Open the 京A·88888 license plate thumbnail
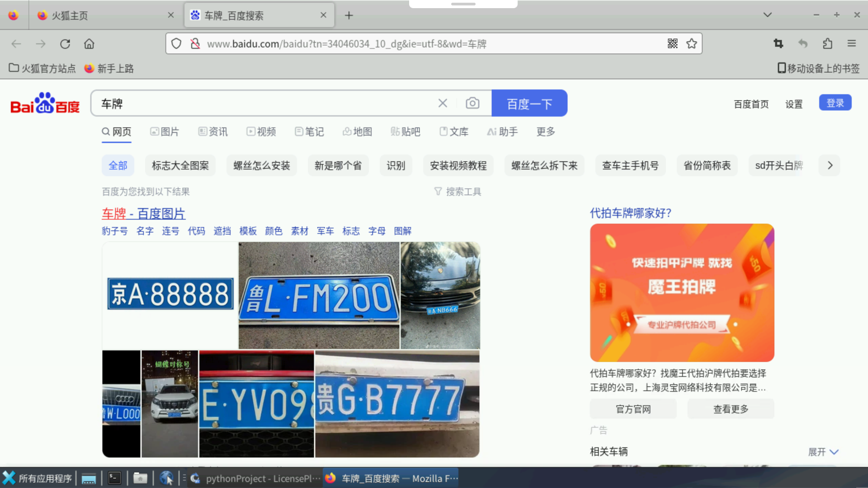 pyautogui.click(x=170, y=295)
